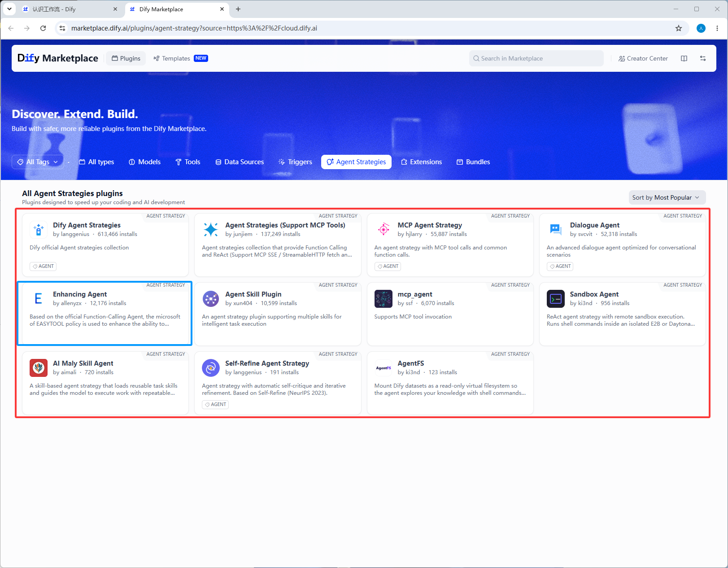Click the AGENT tag on Dialogue Agent
The width and height of the screenshot is (728, 568).
[560, 267]
